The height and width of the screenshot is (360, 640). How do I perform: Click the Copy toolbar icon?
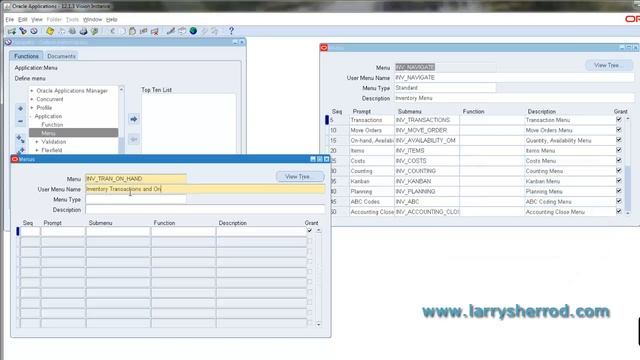[x=122, y=31]
